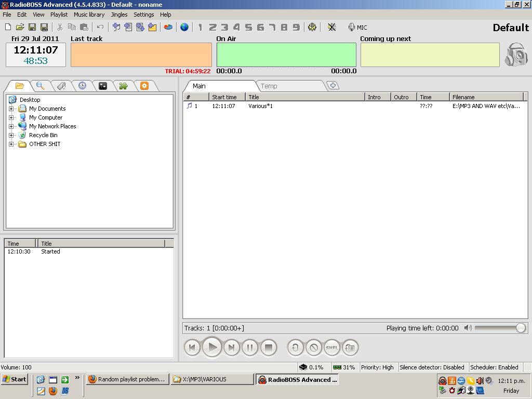Sort playlist by the Filename column header

tap(486, 97)
